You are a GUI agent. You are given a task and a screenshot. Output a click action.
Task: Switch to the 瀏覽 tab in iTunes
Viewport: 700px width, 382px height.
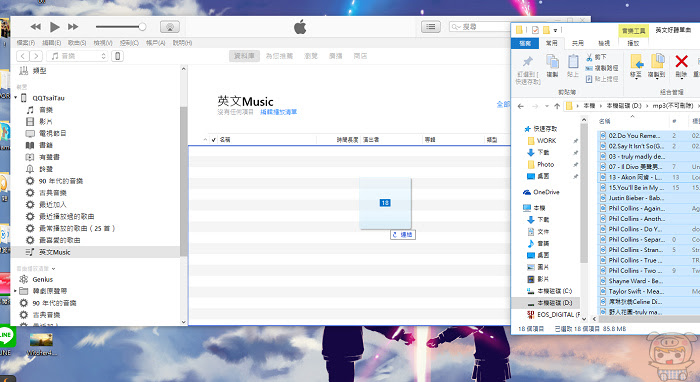310,56
